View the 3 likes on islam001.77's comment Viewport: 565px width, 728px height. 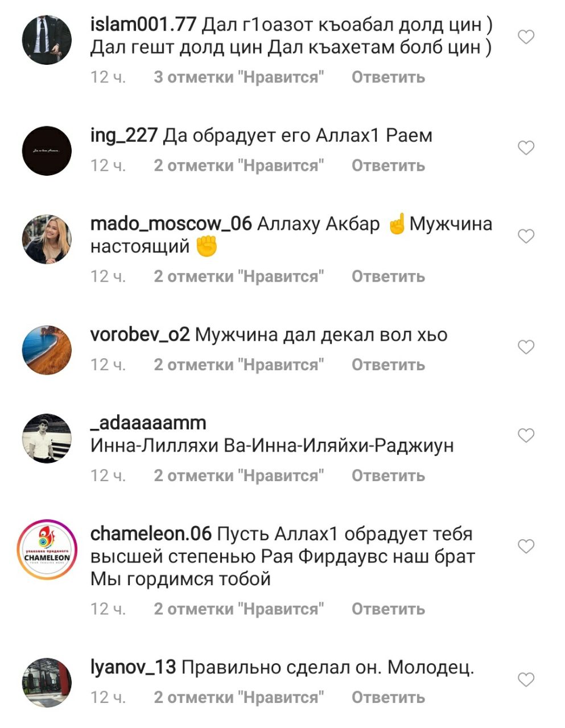click(x=238, y=77)
